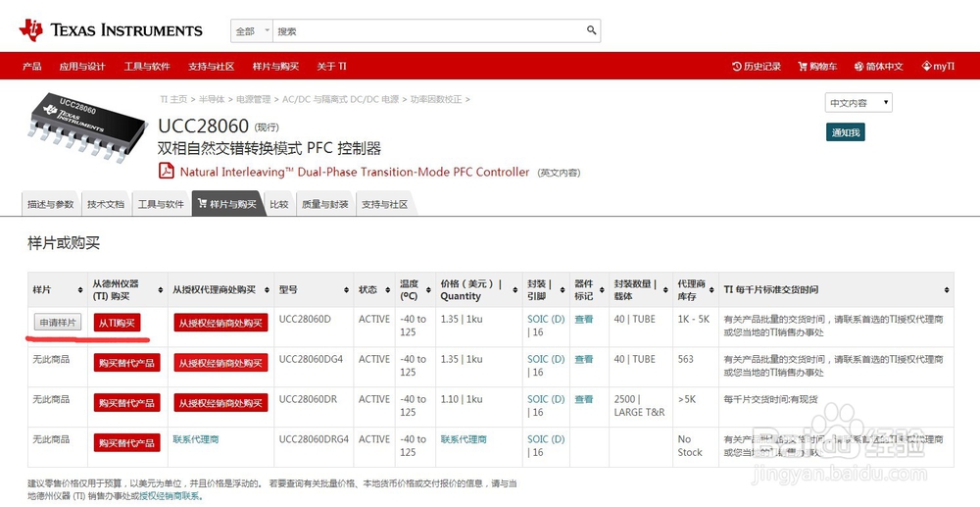
Task: Select the 样片与购买 product tab
Action: [x=227, y=204]
